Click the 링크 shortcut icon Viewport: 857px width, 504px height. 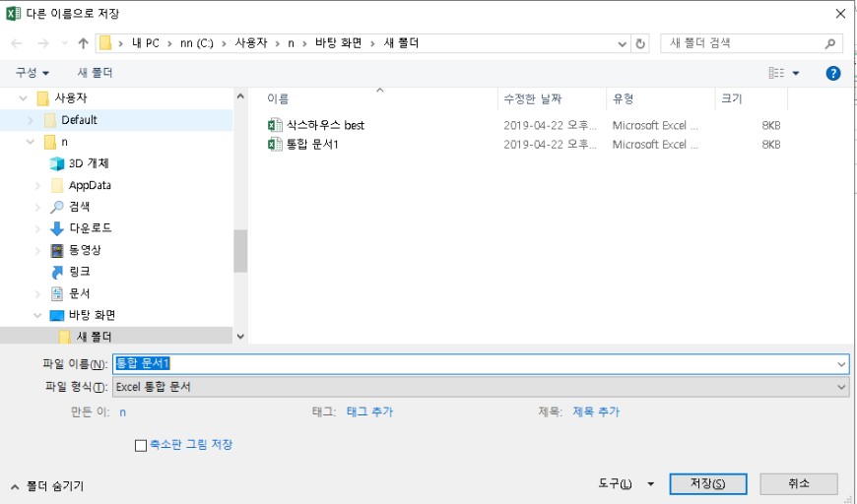pyautogui.click(x=57, y=272)
